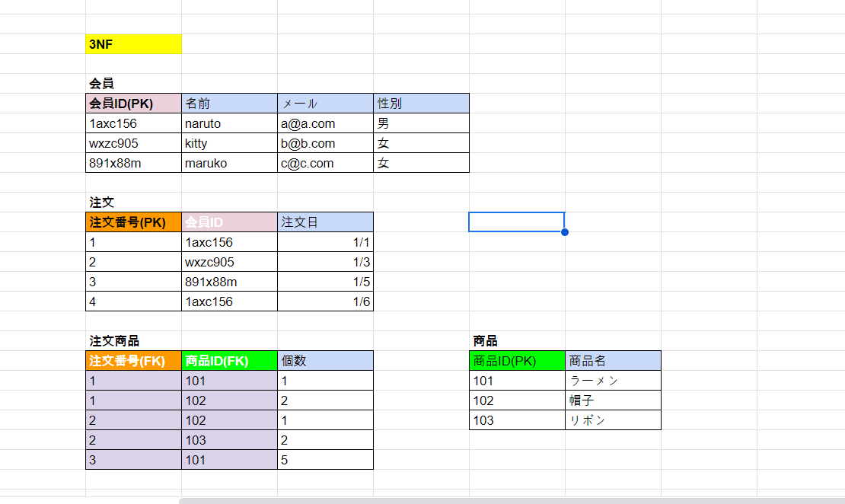Viewport: 845px width, 504px height.
Task: Click the order date 1/3 cell
Action: [x=326, y=262]
